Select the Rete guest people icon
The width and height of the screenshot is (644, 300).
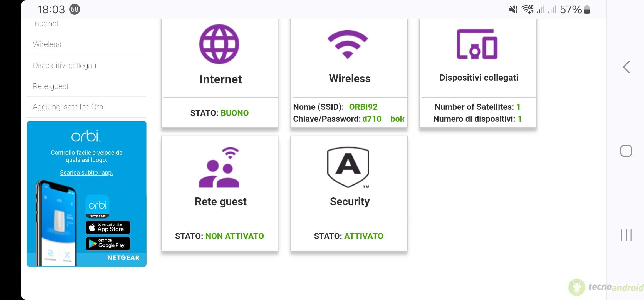pos(219,167)
